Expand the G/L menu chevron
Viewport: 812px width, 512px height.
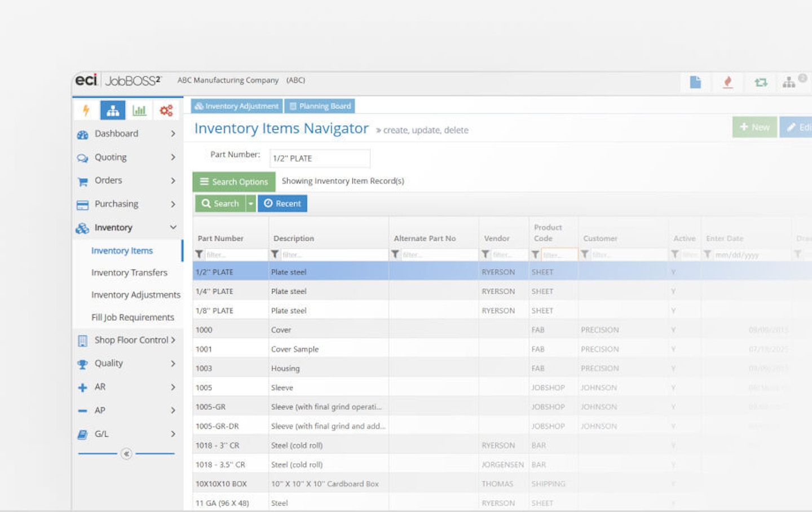(173, 434)
